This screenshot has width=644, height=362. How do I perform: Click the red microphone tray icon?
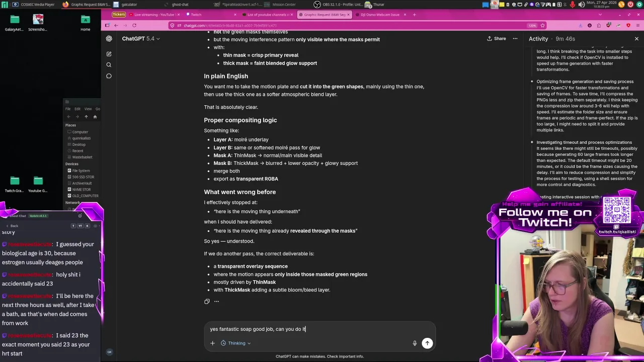coord(573,5)
